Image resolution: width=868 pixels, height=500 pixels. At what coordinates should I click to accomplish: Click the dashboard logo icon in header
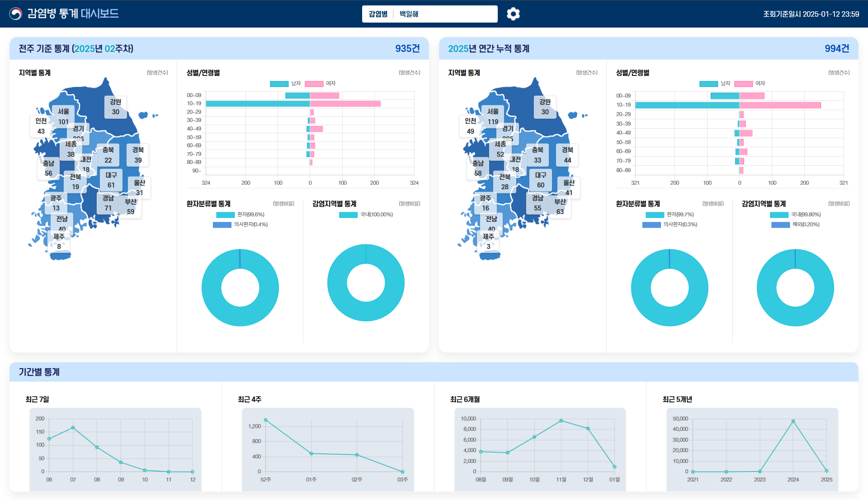(x=16, y=14)
